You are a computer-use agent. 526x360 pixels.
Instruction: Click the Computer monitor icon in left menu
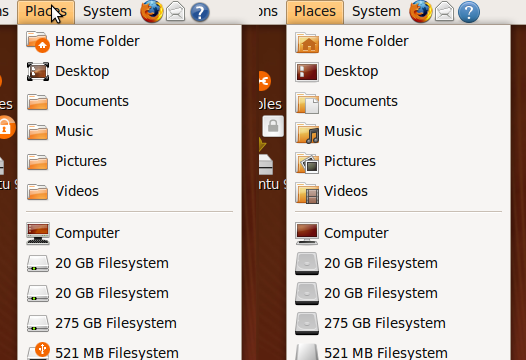click(x=38, y=233)
